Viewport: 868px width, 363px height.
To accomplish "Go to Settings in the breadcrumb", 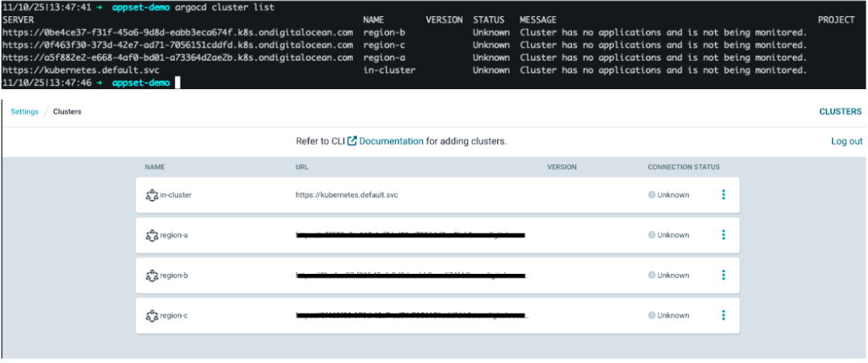I will click(24, 112).
